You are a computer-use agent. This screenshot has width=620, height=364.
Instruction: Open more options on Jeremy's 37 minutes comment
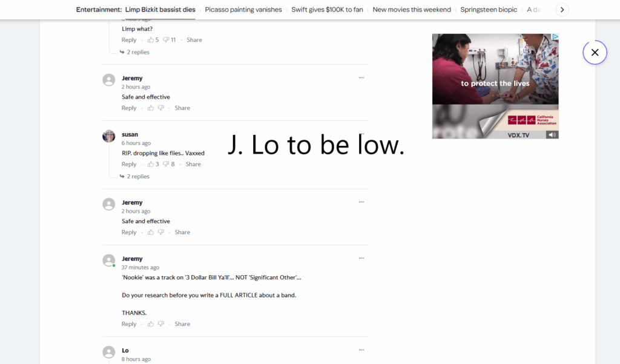tap(361, 258)
